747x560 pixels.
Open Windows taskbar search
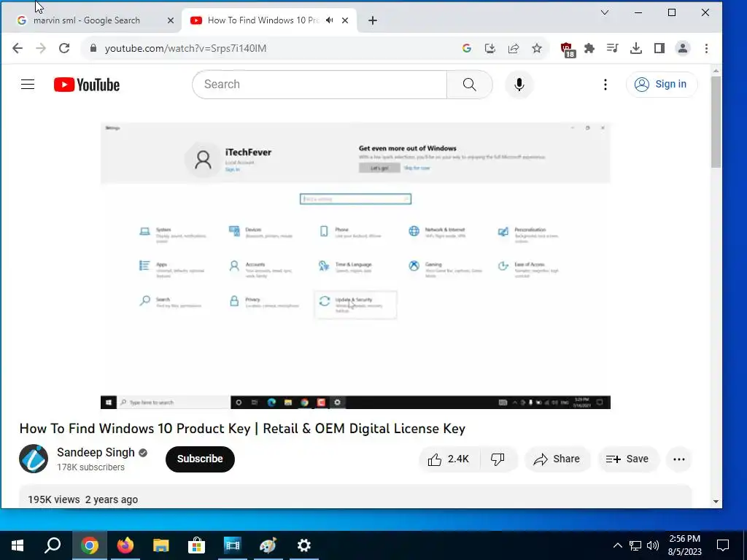53,545
